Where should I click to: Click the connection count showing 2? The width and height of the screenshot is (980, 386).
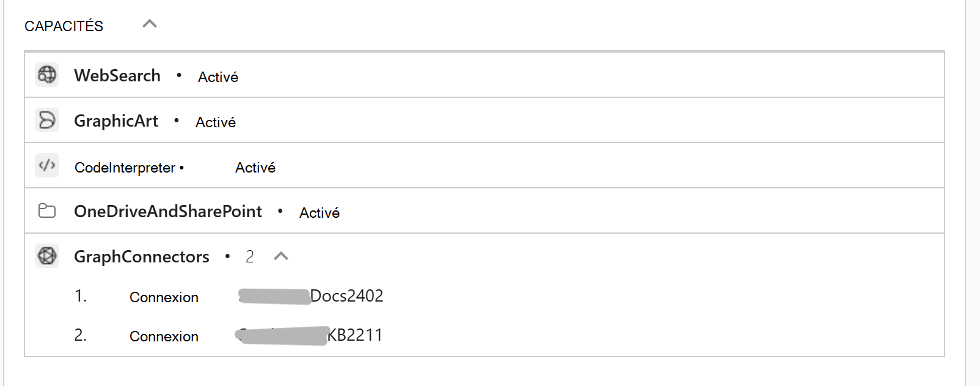coord(250,256)
